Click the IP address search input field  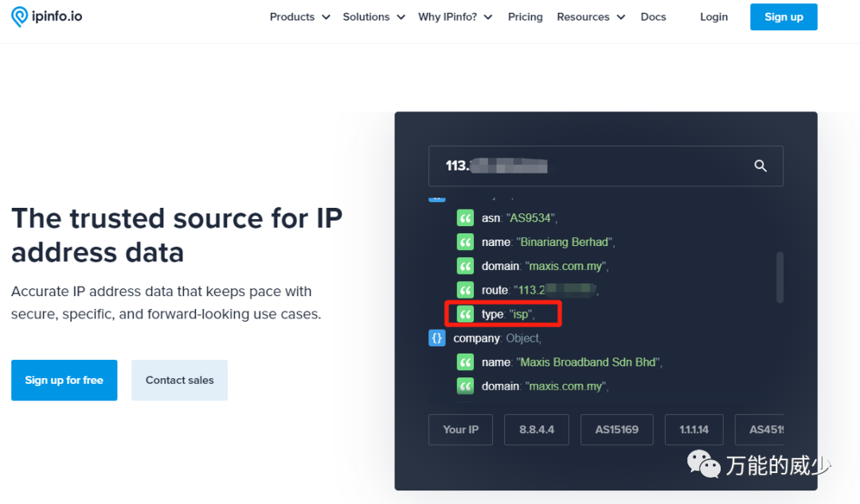605,166
